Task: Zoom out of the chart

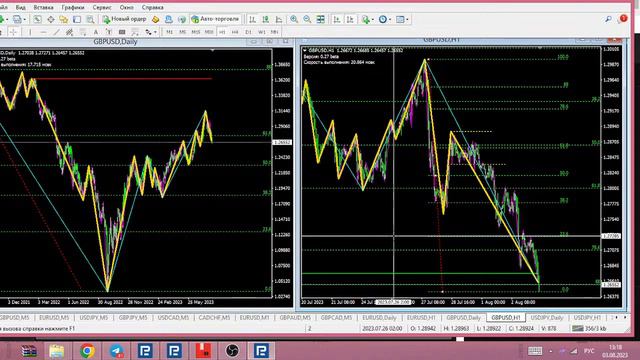Action: click(x=307, y=19)
